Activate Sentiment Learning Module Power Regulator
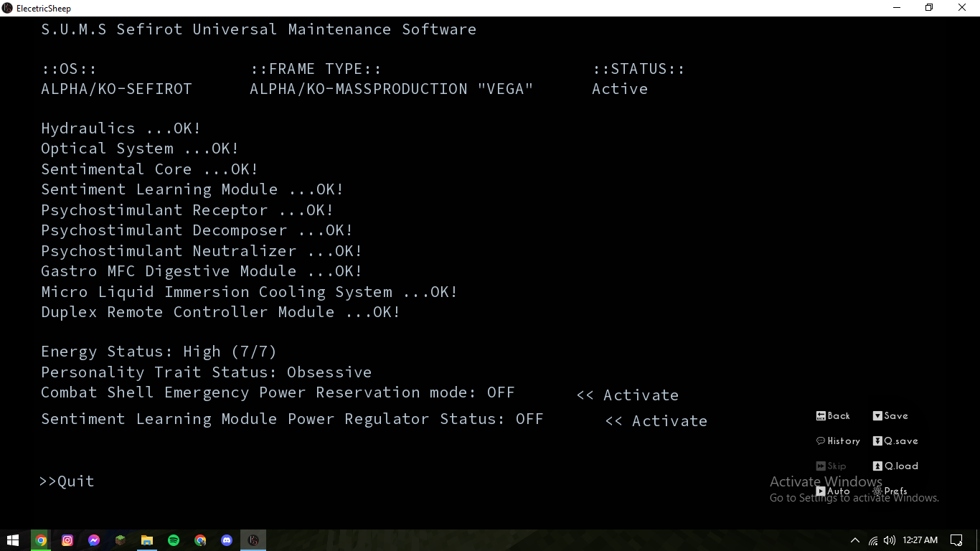This screenshot has width=980, height=551. pyautogui.click(x=656, y=421)
